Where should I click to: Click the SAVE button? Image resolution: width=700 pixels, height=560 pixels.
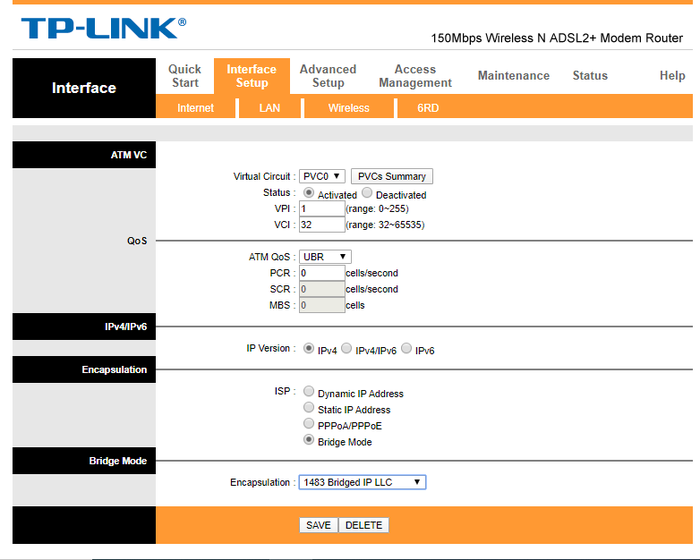point(318,525)
